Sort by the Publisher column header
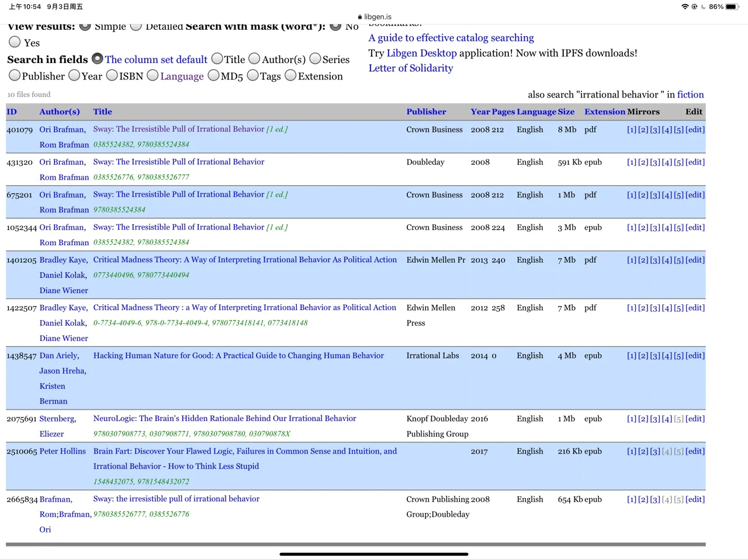 426,112
